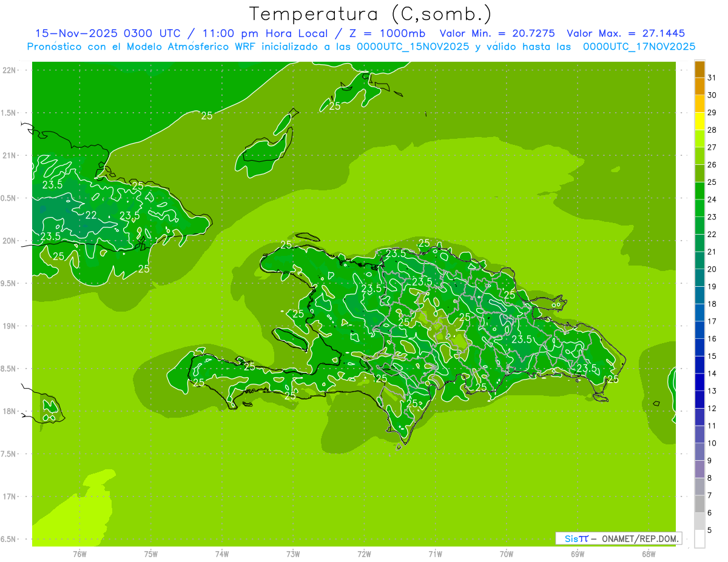The width and height of the screenshot is (728, 562).
Task: Click the 17N latitude axis label
Action: (x=9, y=497)
